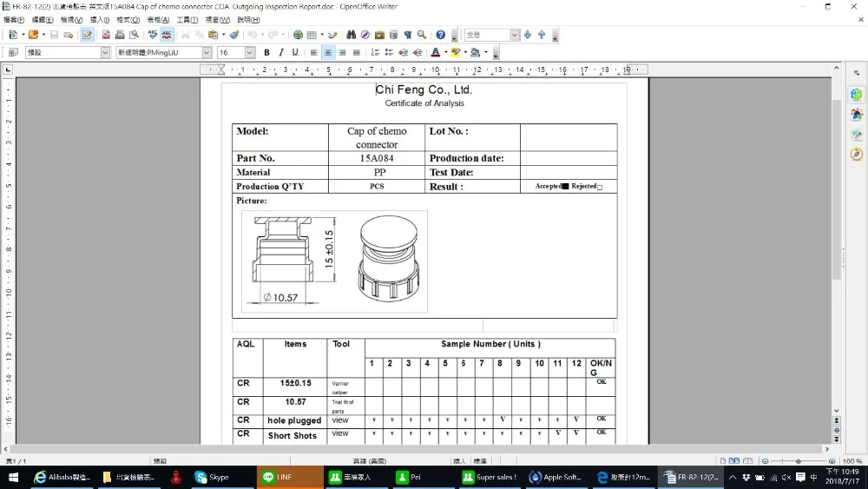Show Draw Functions pencil icon

(x=332, y=35)
